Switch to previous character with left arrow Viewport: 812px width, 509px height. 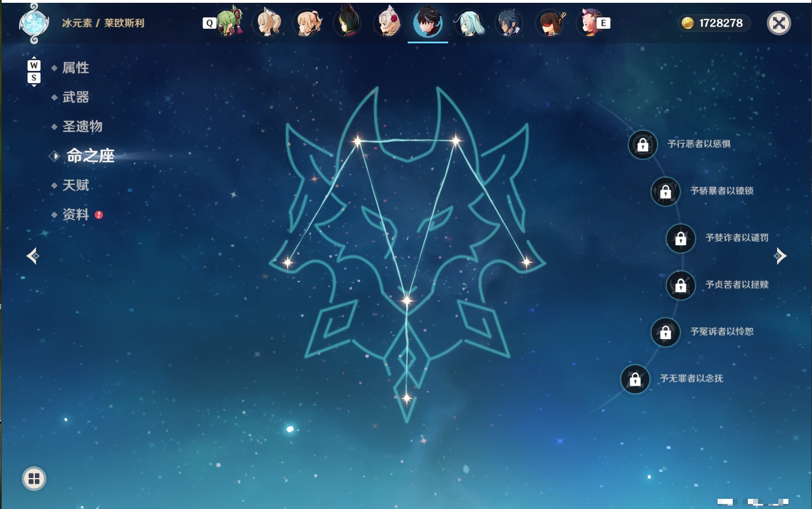(x=33, y=256)
